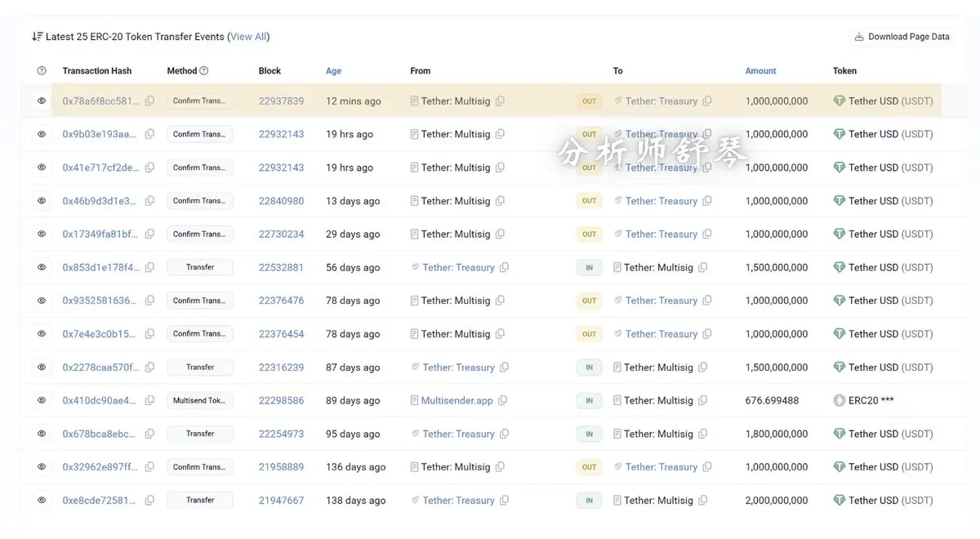Copy Tether: Treasury From address, block 22532881

pos(504,267)
